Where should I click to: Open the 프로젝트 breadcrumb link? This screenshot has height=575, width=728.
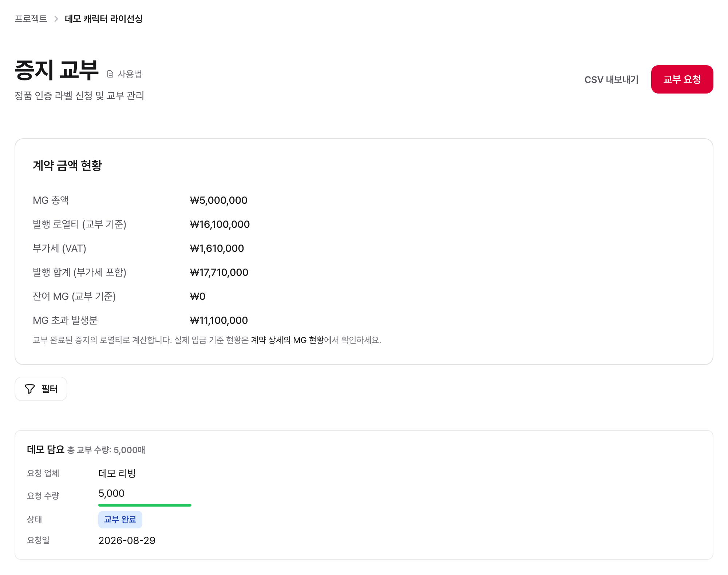31,19
